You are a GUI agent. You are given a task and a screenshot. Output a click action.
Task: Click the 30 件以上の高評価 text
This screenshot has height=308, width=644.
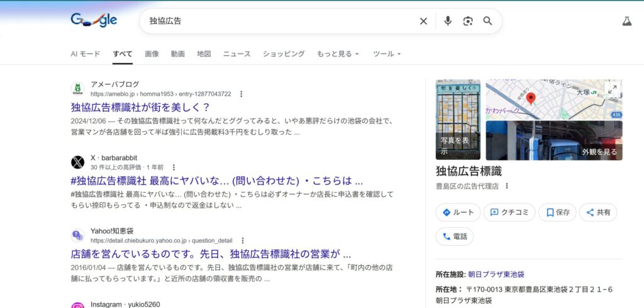pos(116,168)
